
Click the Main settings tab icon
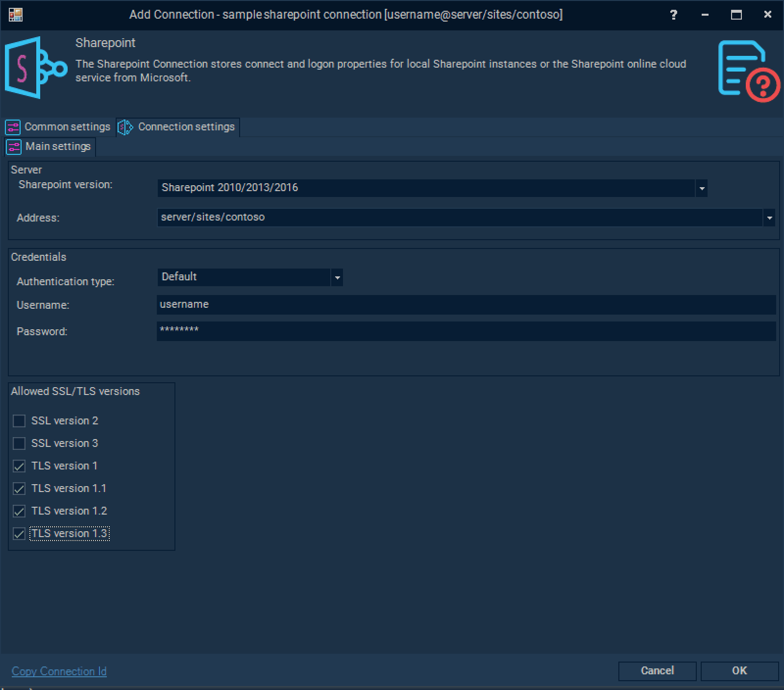pos(14,147)
